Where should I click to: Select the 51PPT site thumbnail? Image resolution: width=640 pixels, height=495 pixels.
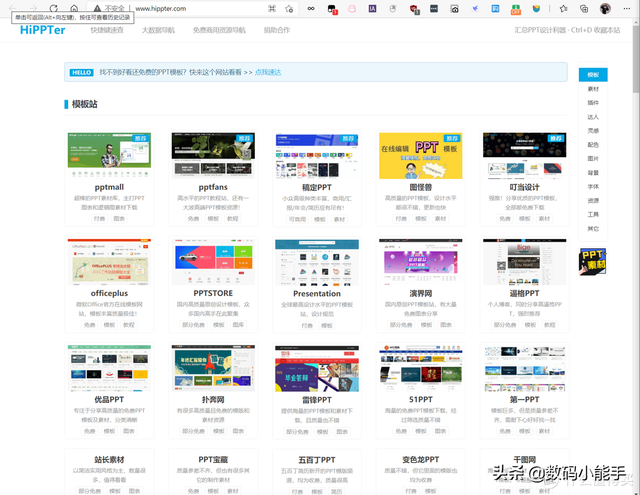[x=420, y=368]
